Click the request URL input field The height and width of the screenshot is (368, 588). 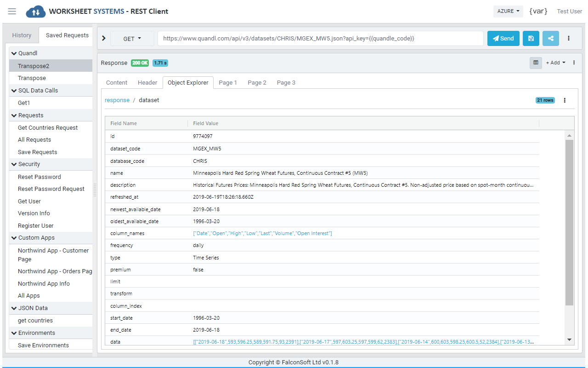tap(321, 39)
